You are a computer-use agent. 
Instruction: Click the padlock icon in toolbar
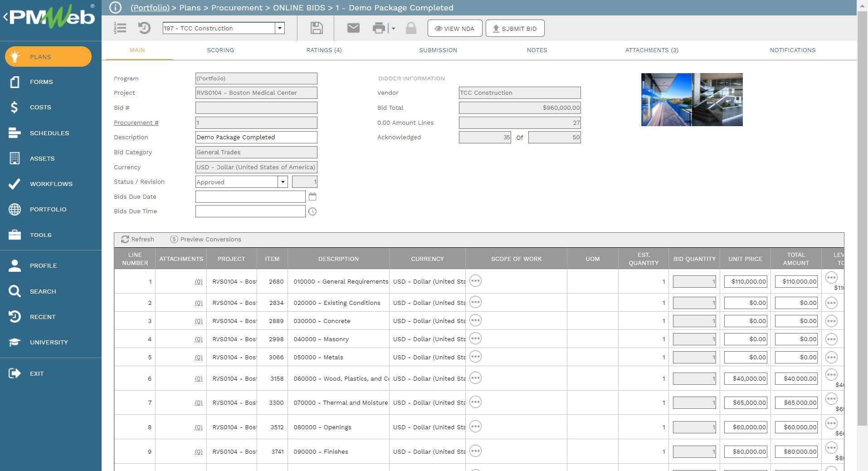[x=411, y=28]
